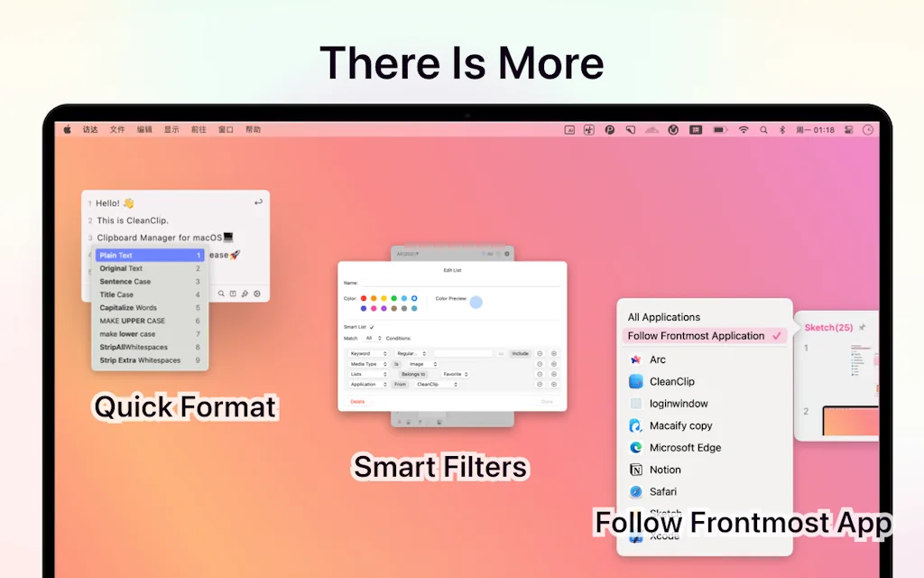Click the Arc app icon in list
The width and height of the screenshot is (924, 578).
(x=635, y=359)
